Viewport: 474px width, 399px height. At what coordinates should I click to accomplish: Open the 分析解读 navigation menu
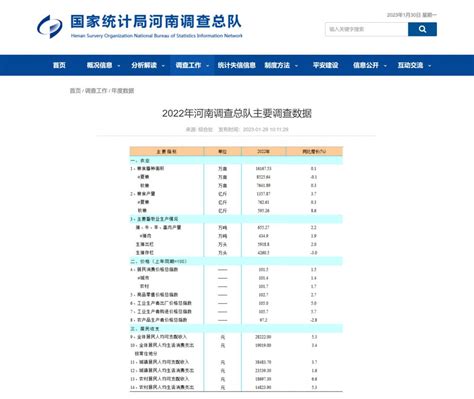(x=144, y=65)
